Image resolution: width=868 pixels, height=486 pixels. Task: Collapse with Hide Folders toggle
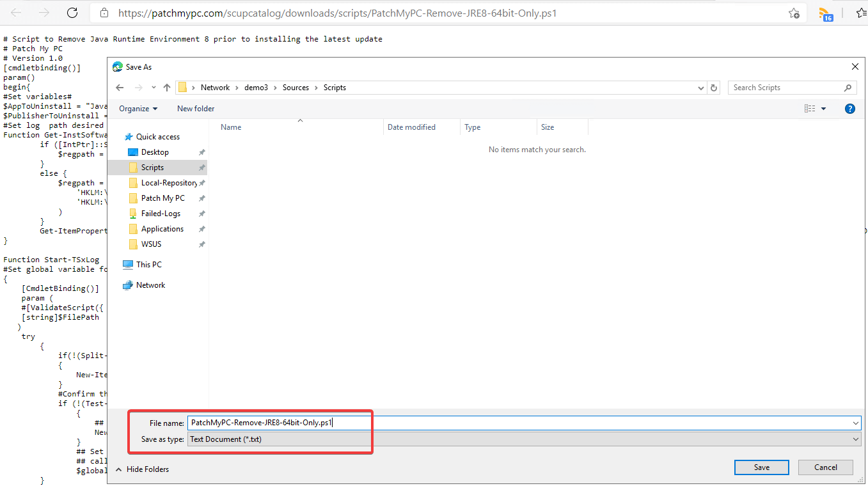click(143, 469)
